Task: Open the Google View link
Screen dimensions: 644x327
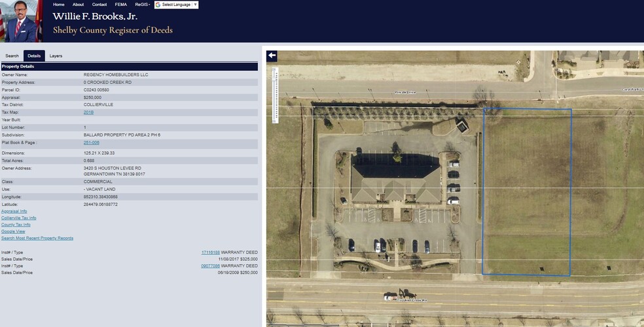Action: point(13,231)
